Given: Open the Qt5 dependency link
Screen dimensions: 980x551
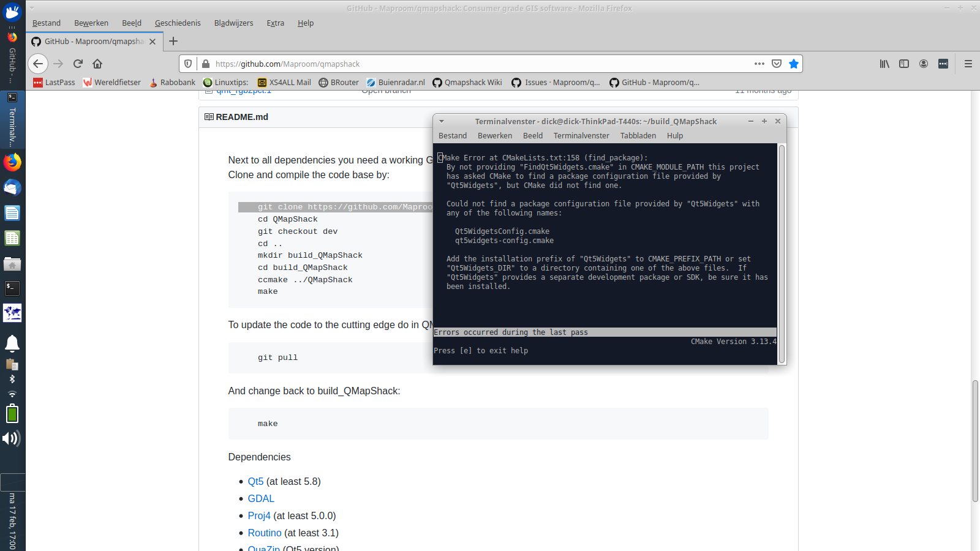Looking at the screenshot, I should point(255,481).
